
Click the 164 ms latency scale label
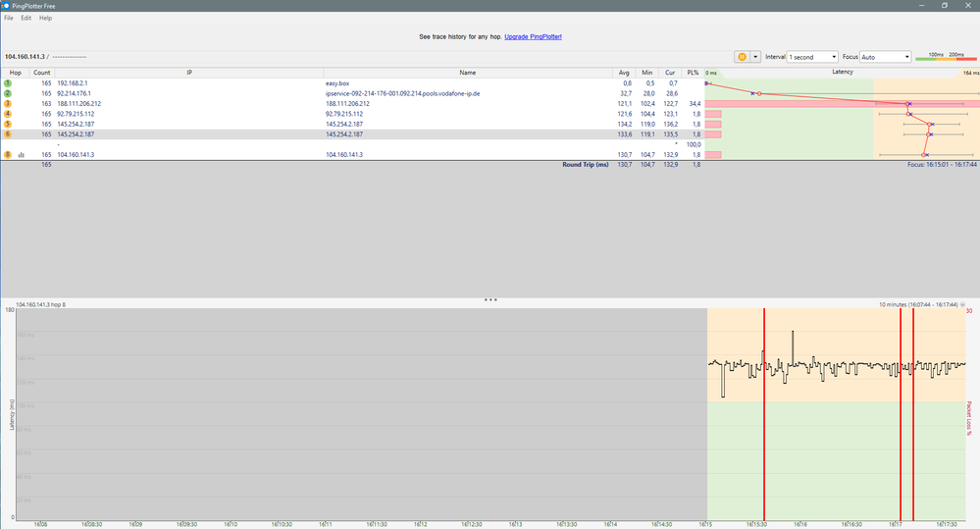coord(970,74)
